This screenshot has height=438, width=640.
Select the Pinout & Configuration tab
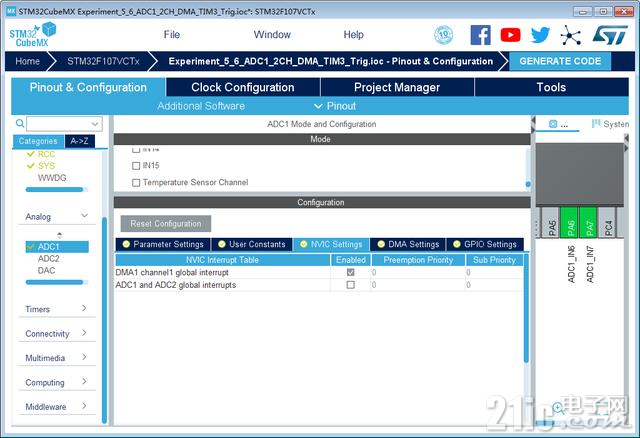(88, 87)
